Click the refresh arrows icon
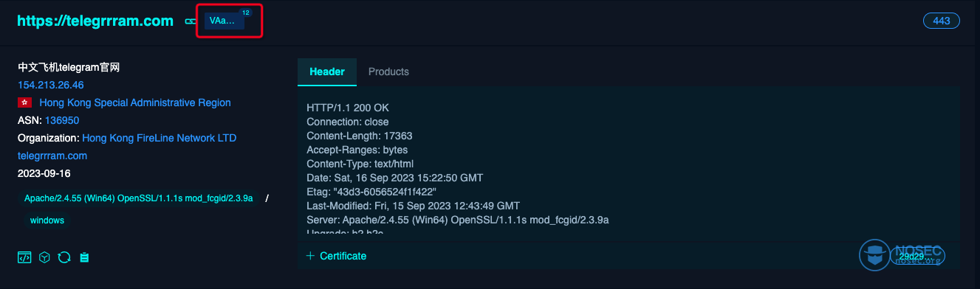980x289 pixels. tap(64, 257)
